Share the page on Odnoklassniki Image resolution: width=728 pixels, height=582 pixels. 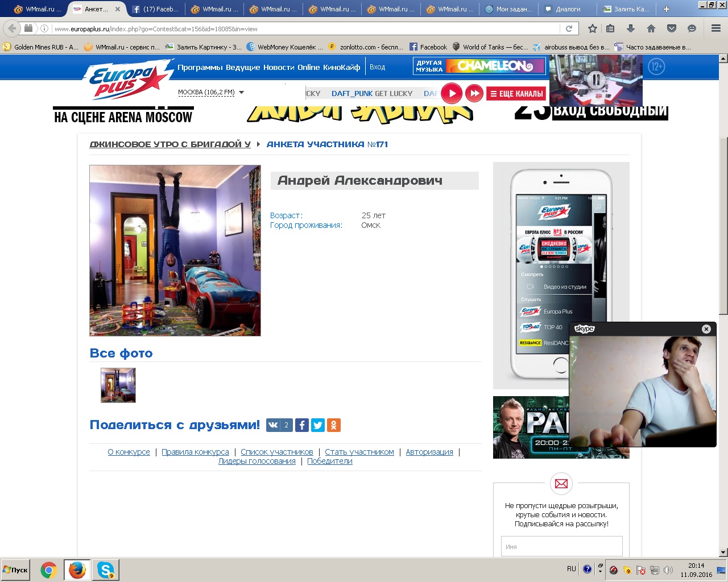click(334, 425)
